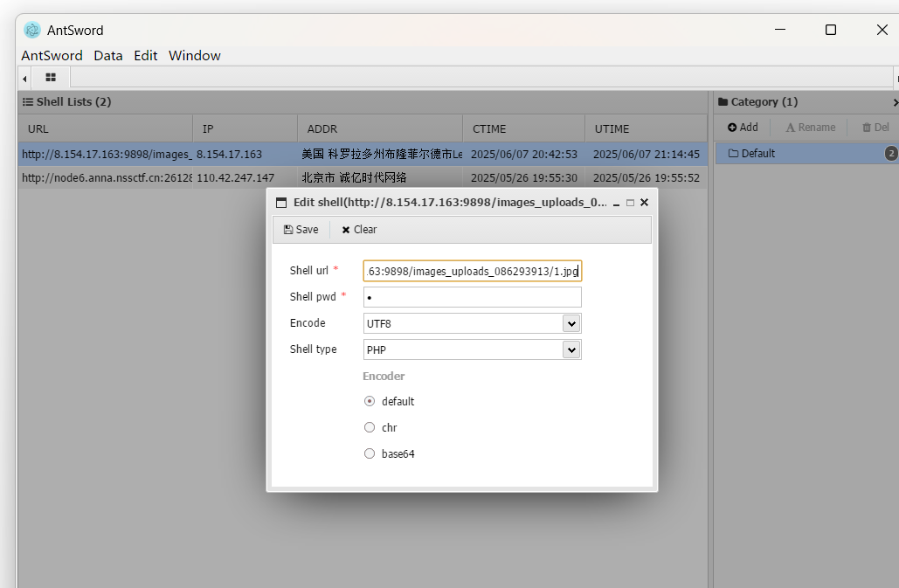Viewport: 899px width, 588px height.
Task: Open the Data menu
Action: [x=107, y=56]
